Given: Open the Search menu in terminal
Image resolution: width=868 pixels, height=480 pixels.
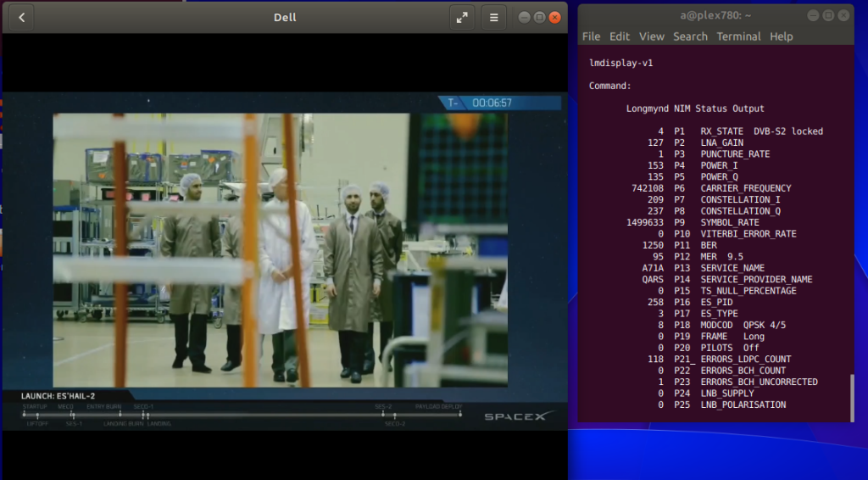Looking at the screenshot, I should click(690, 36).
